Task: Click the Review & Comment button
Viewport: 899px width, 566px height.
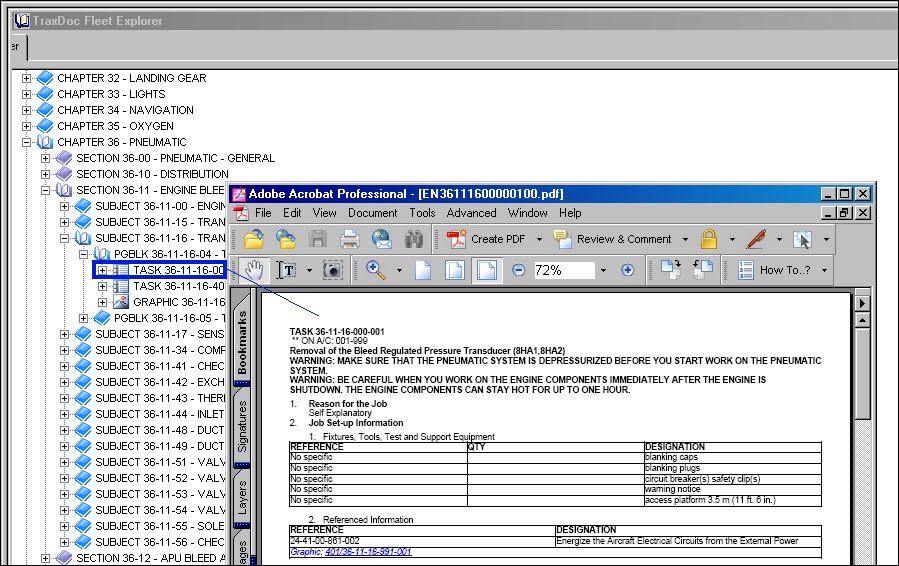Action: click(x=613, y=239)
